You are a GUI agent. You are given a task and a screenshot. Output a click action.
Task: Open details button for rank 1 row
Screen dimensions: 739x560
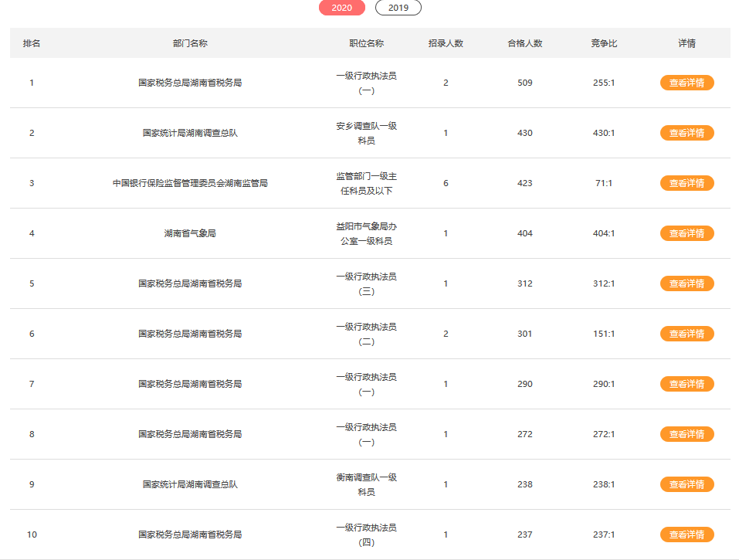[686, 83]
